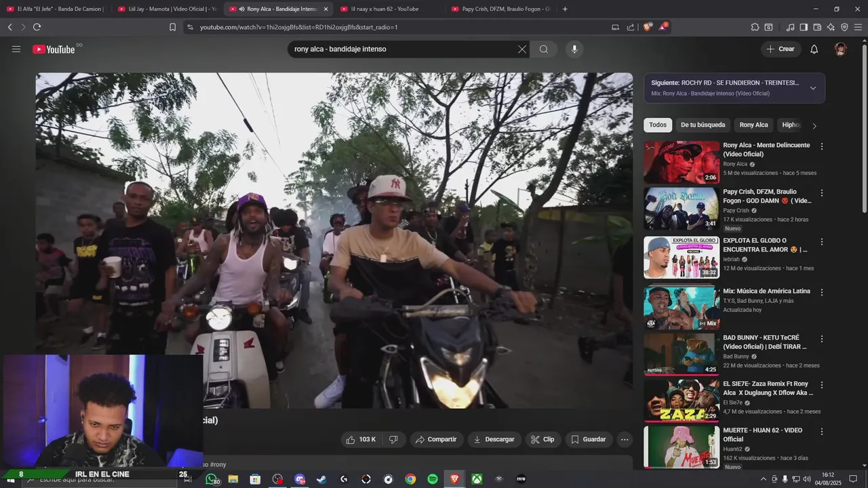Click the browser address bar URL
868x488 pixels.
[x=298, y=27]
